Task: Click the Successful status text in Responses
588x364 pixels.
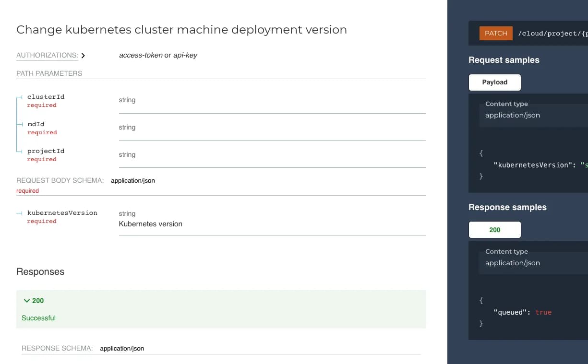Action: pyautogui.click(x=38, y=318)
